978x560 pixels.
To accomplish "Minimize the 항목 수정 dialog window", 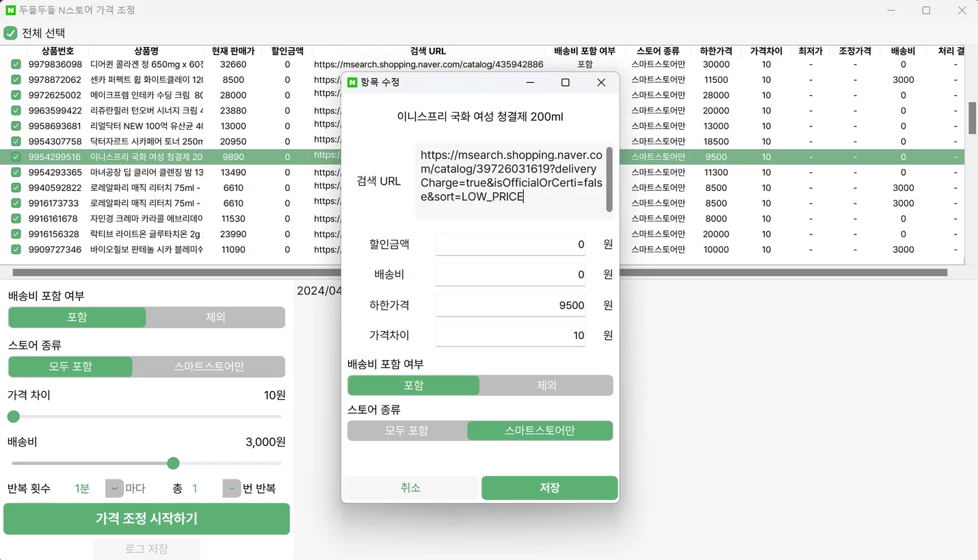I will pyautogui.click(x=530, y=82).
